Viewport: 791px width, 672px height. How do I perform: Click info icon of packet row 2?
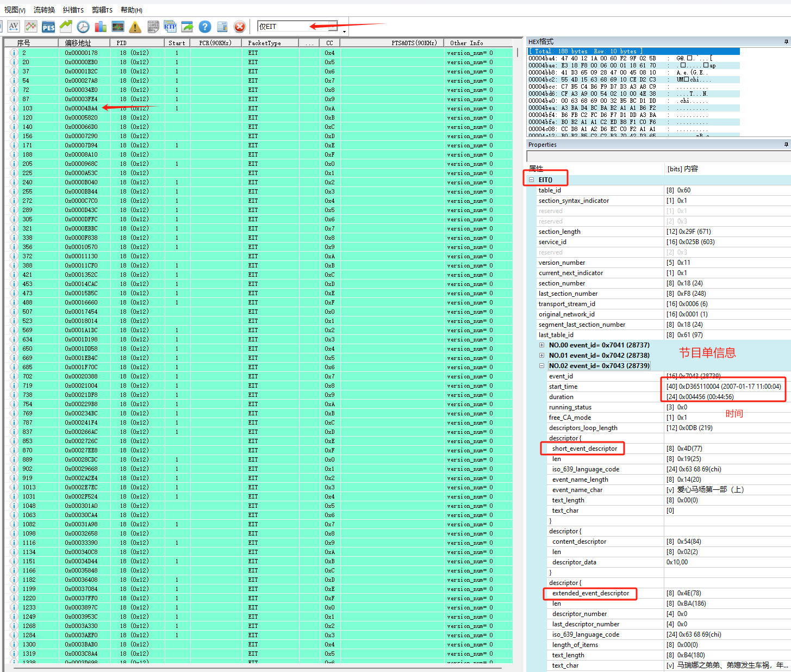tap(14, 53)
